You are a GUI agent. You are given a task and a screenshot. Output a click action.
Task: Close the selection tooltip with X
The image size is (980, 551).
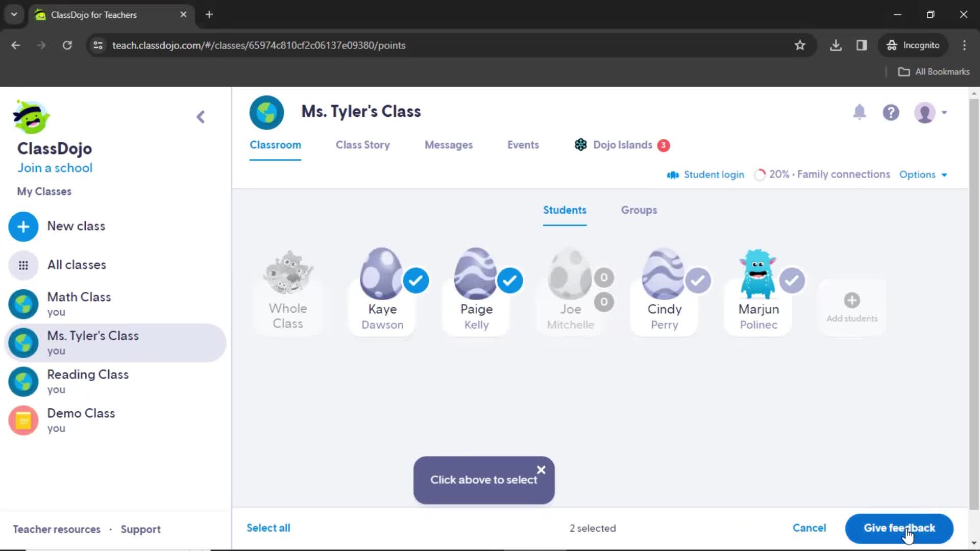(x=542, y=469)
